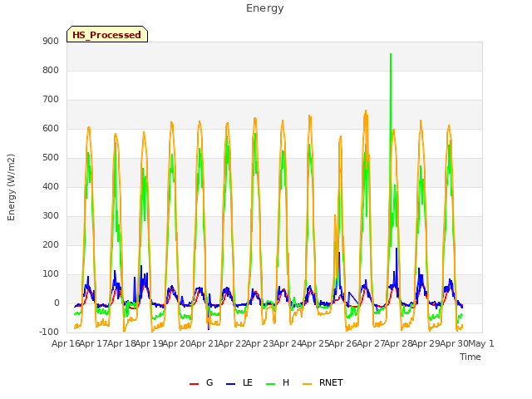Click the green H spike peak near 860
532x399 pixels.
[x=391, y=54]
